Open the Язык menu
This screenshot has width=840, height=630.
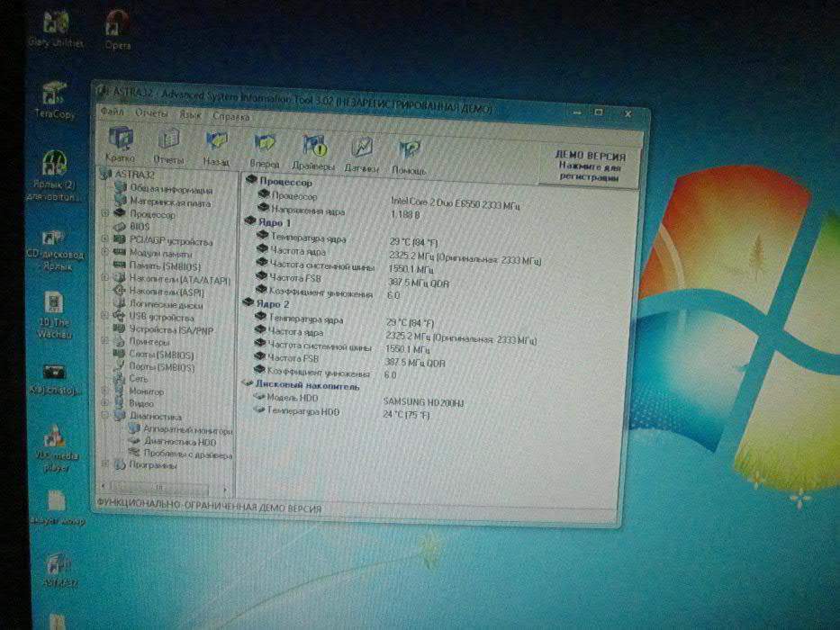tap(190, 114)
